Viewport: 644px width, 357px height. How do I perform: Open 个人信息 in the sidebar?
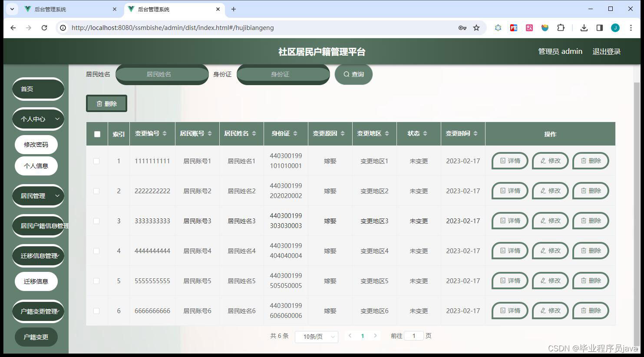coord(36,166)
